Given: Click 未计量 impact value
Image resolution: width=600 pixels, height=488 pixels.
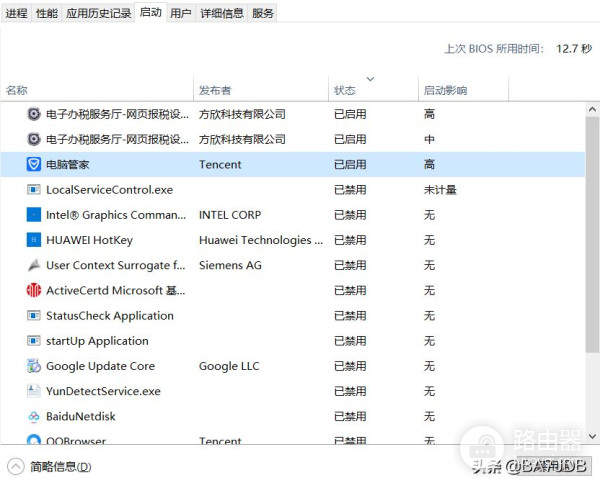Looking at the screenshot, I should pyautogui.click(x=440, y=190).
